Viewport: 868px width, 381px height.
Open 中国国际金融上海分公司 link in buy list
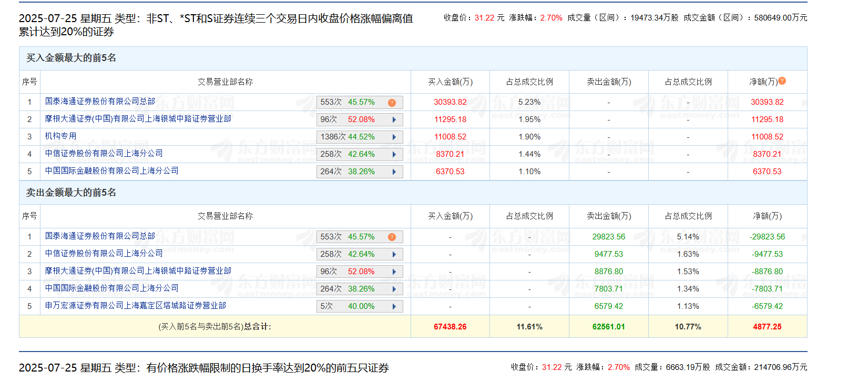[x=111, y=171]
